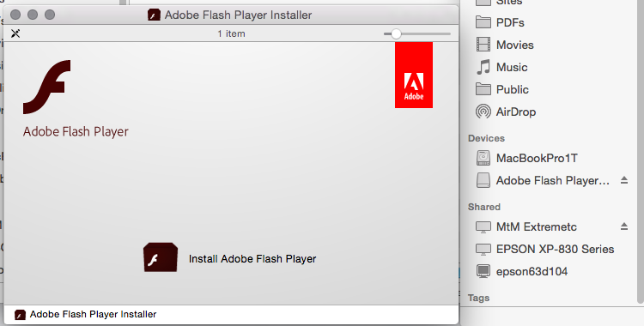
Task: Adjust the icon size slider
Action: click(396, 33)
